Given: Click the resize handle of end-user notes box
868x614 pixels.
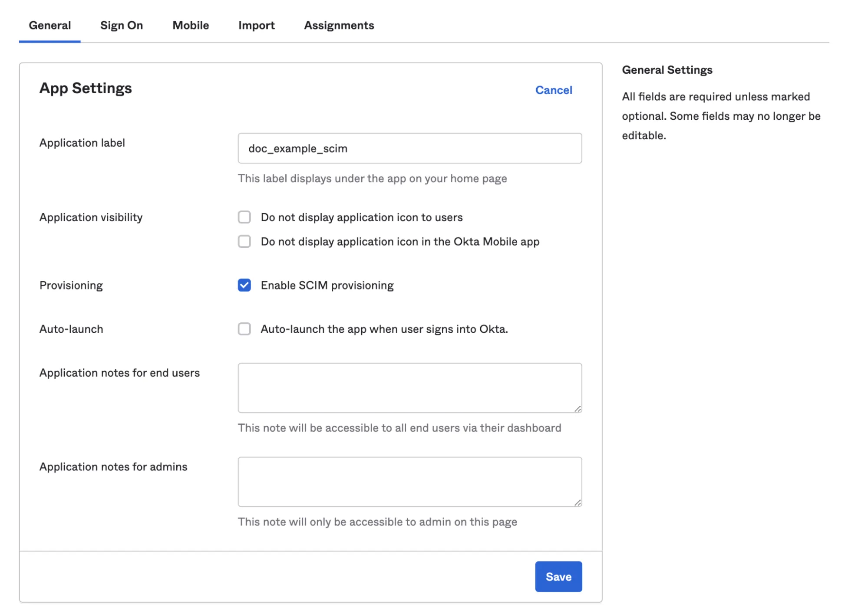Looking at the screenshot, I should tap(578, 409).
